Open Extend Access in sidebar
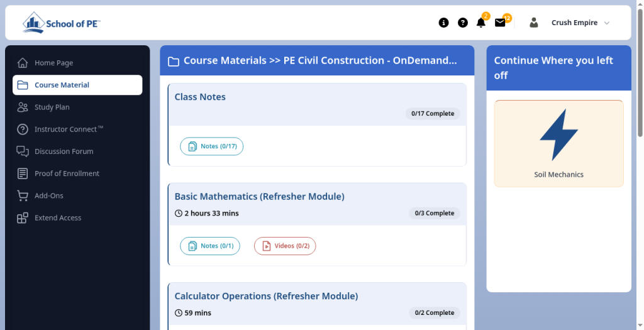 click(77, 218)
